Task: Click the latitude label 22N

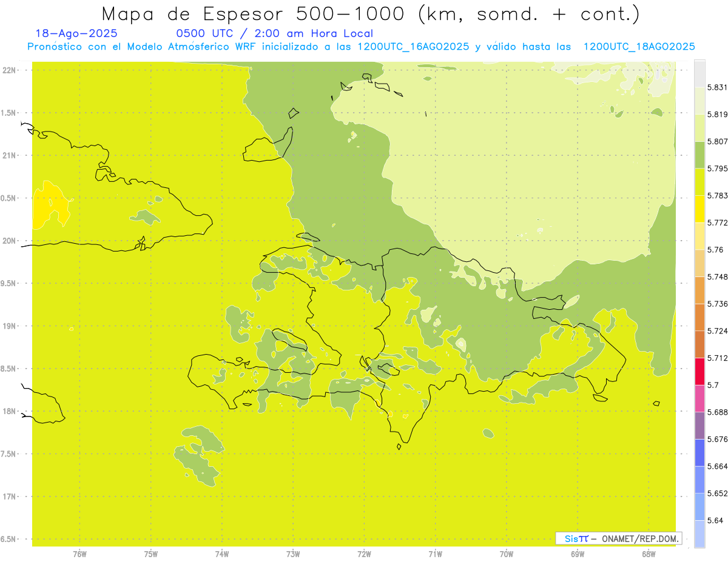Action: click(x=8, y=70)
